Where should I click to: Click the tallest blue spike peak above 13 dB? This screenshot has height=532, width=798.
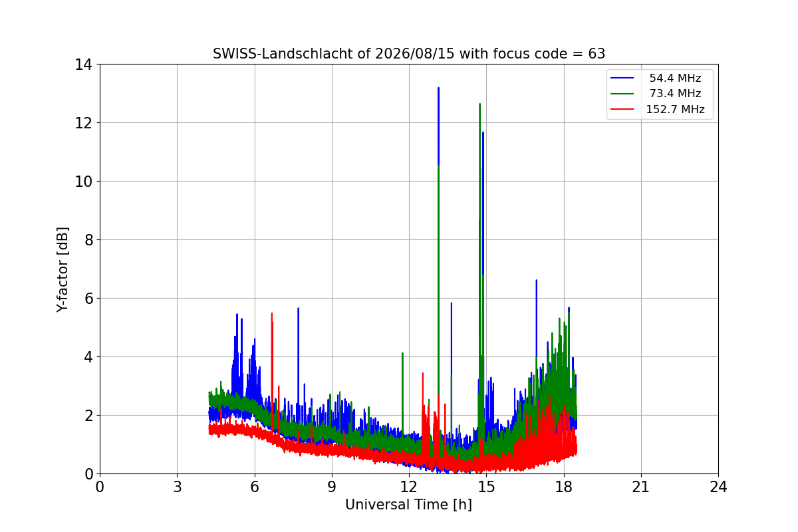(438, 88)
